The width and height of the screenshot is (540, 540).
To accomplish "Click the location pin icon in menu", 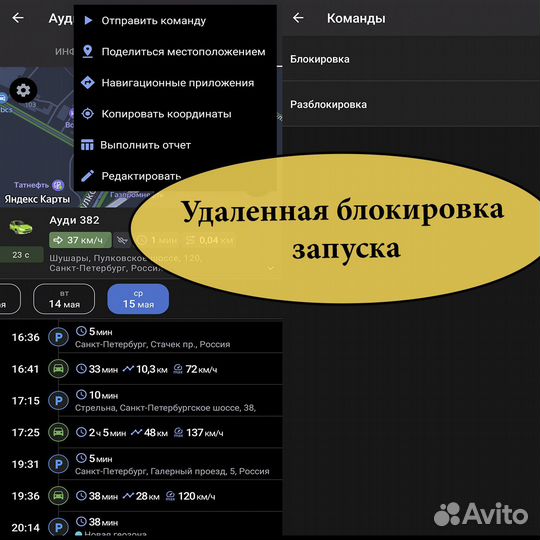I will click(x=88, y=52).
